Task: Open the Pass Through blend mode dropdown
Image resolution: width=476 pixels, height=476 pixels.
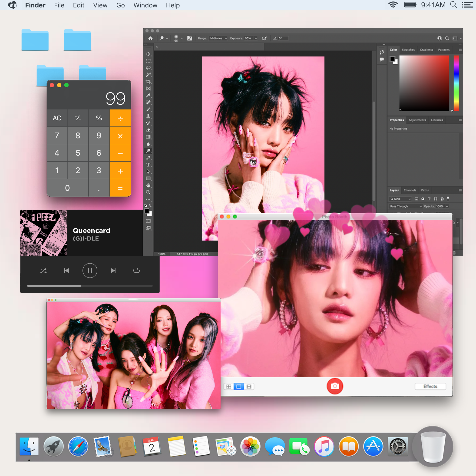Action: 405,206
